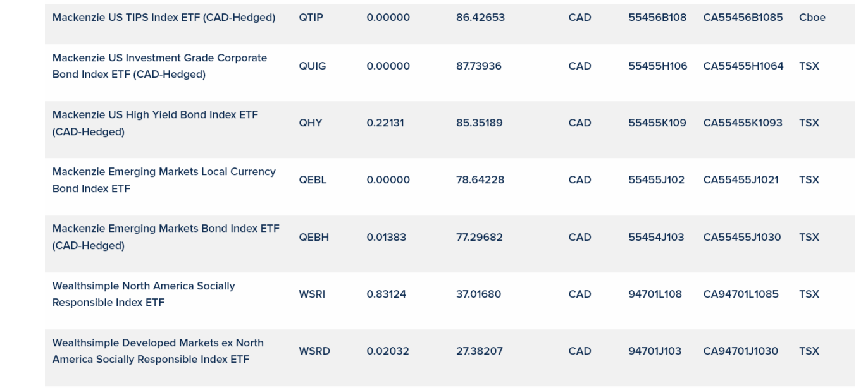Screen dimensions: 868x388
Task: Select CUSIP 55456B108 cell
Action: (x=657, y=18)
